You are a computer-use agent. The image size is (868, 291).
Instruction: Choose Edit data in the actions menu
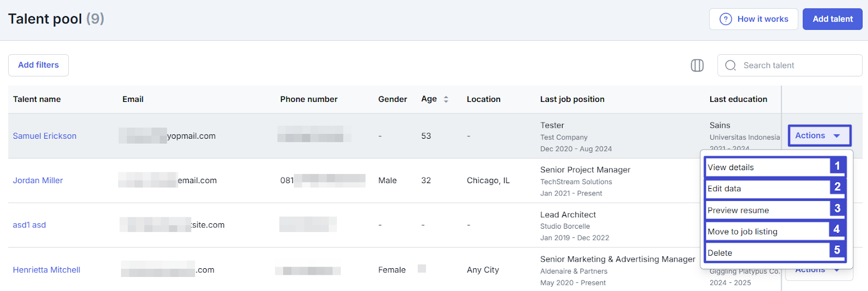point(768,189)
